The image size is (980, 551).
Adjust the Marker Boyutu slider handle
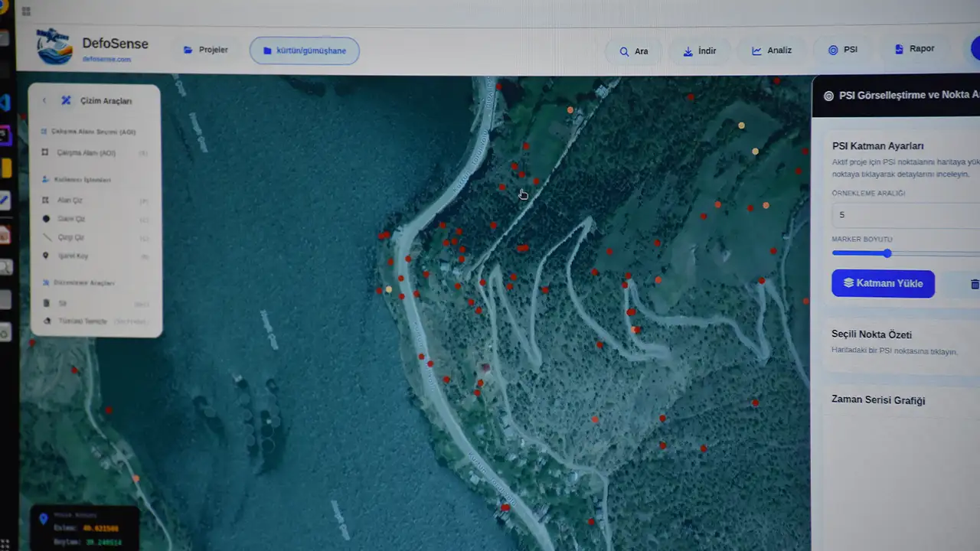(887, 253)
